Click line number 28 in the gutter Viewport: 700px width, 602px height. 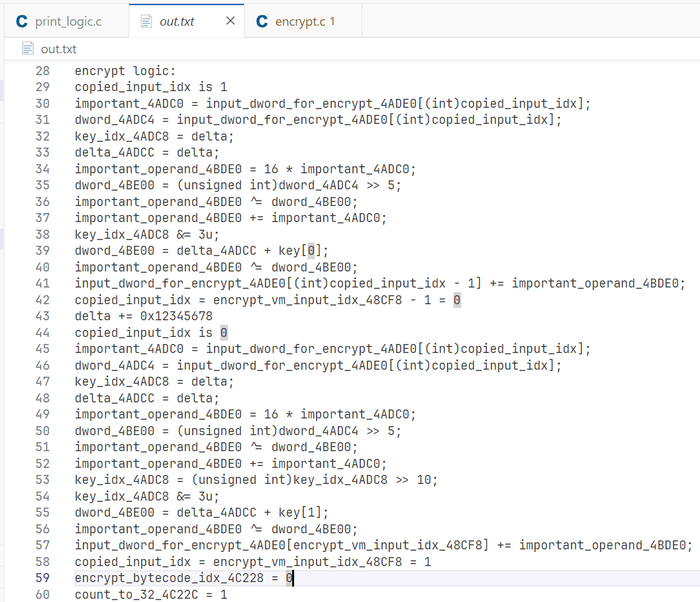[42, 71]
